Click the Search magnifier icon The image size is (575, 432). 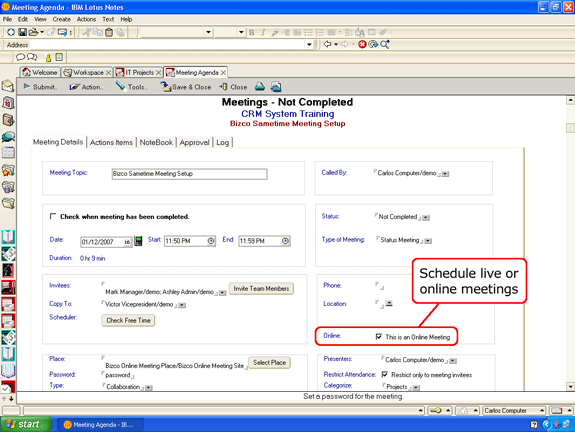(x=384, y=44)
